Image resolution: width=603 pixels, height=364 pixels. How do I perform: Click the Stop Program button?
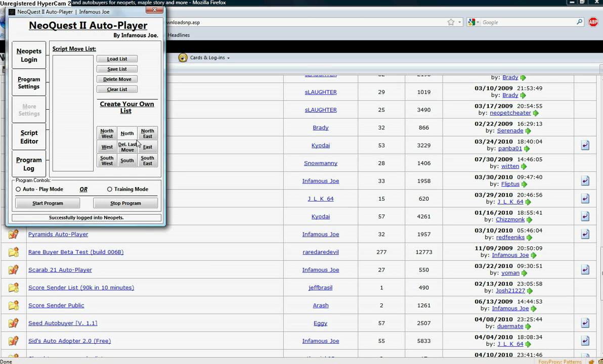[125, 203]
